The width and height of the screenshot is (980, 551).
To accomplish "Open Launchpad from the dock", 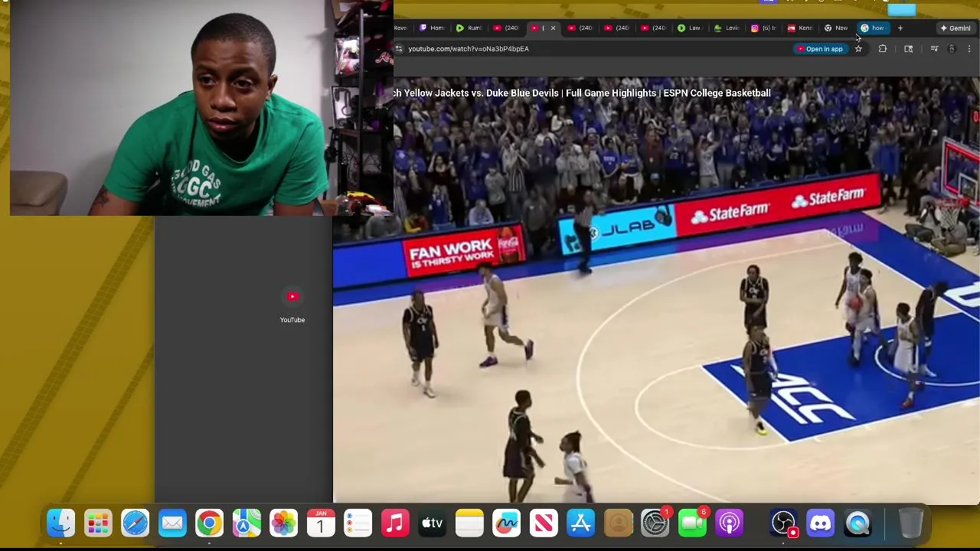I will pyautogui.click(x=98, y=523).
